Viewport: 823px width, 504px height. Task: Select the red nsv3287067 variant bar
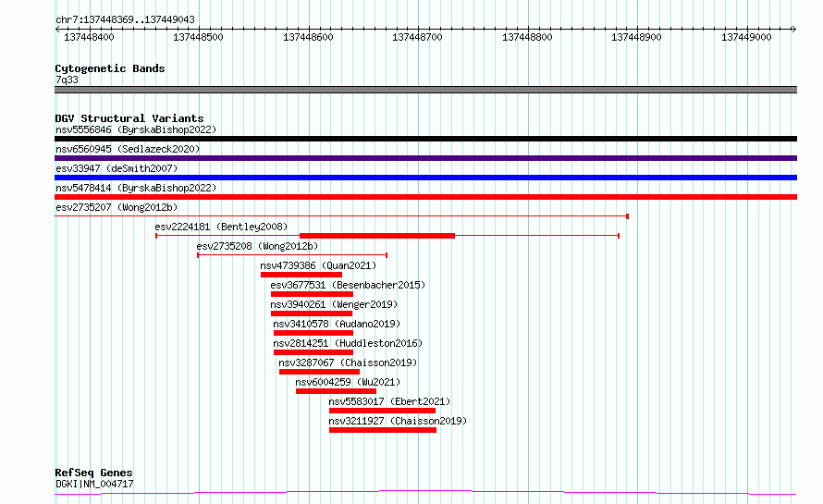319,372
